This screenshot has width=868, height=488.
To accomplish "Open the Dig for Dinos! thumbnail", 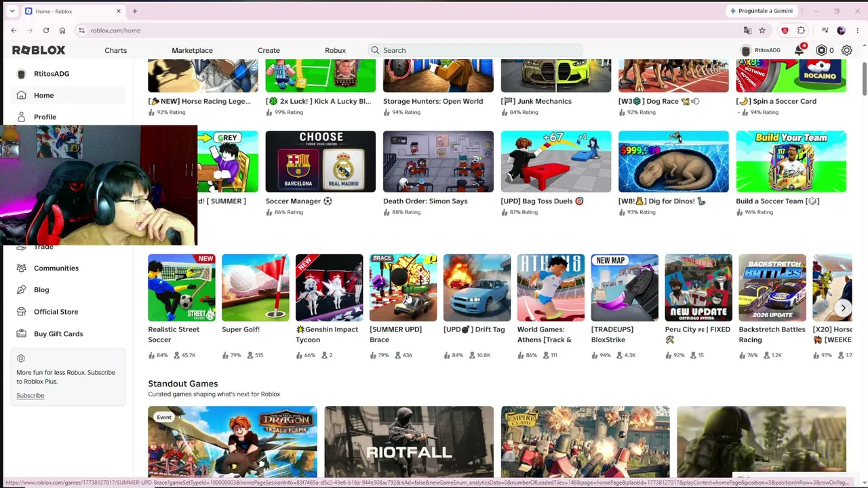I will pyautogui.click(x=673, y=161).
